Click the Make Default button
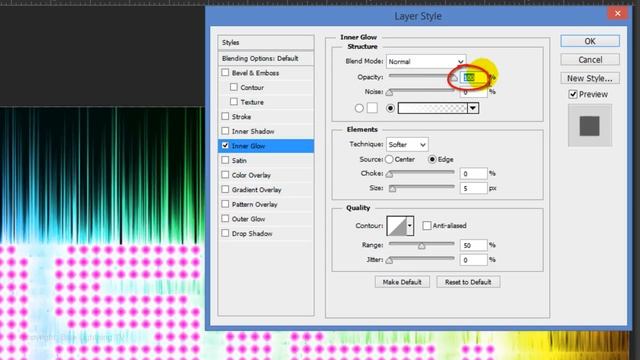This screenshot has width=640, height=360. tap(402, 282)
